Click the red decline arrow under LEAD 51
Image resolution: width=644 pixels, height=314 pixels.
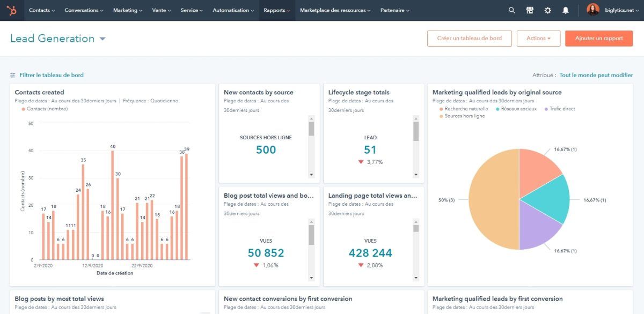coord(361,161)
